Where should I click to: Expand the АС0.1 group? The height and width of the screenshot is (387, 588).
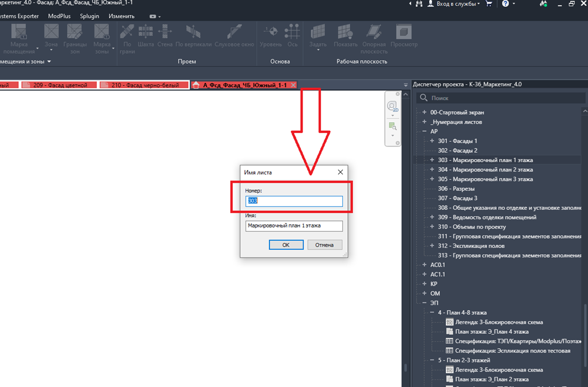[424, 265]
